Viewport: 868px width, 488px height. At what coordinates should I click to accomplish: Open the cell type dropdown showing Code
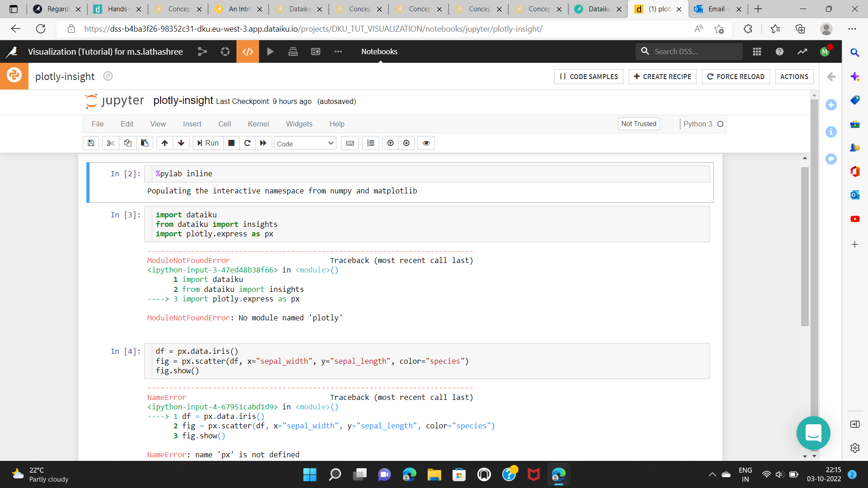point(305,143)
